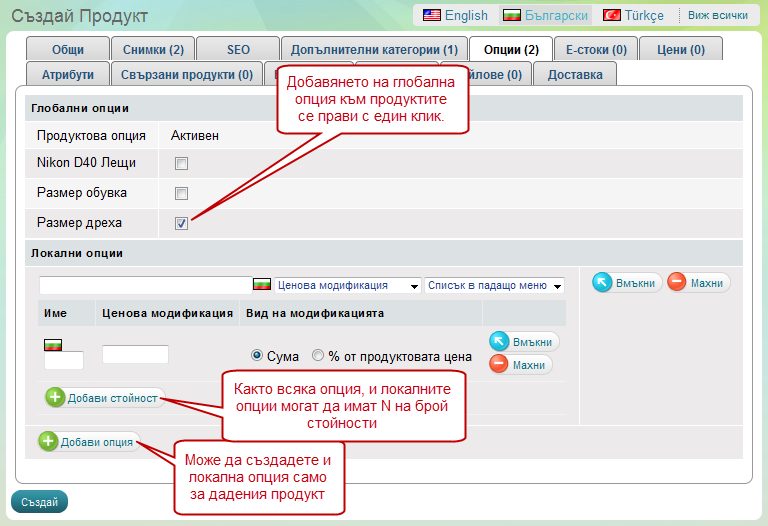The width and height of the screenshot is (768, 526).
Task: Select the % от продуктовата цена radio
Action: tap(318, 355)
